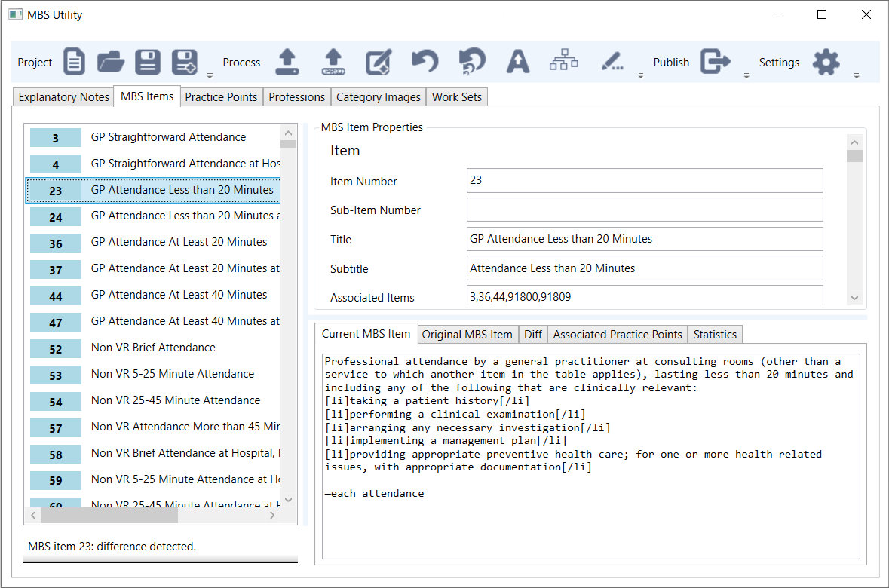Click the properties panel scroll down arrow
The width and height of the screenshot is (889, 588).
pos(854,298)
